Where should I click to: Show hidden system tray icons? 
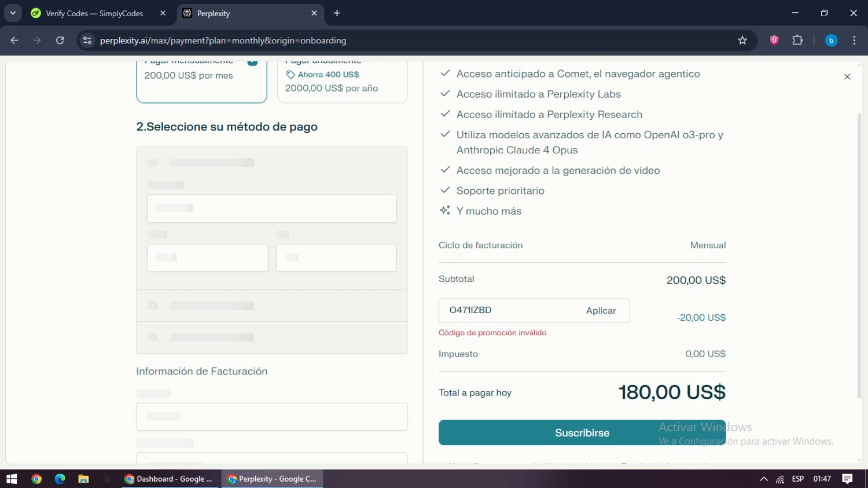[764, 479]
